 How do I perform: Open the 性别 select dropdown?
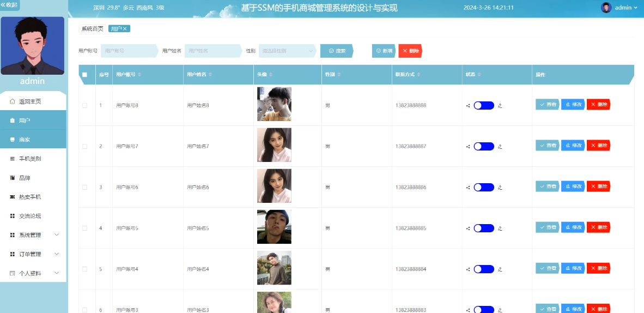click(x=287, y=51)
